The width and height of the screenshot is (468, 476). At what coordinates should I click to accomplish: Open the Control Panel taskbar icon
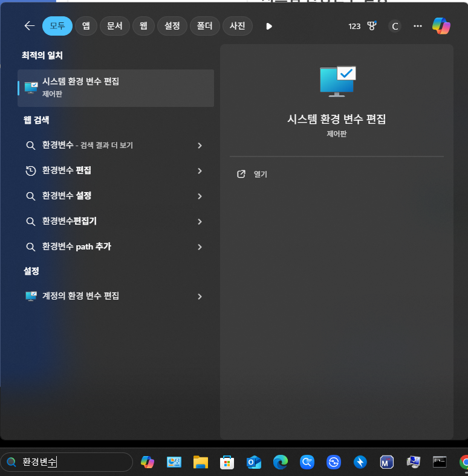[174, 462]
